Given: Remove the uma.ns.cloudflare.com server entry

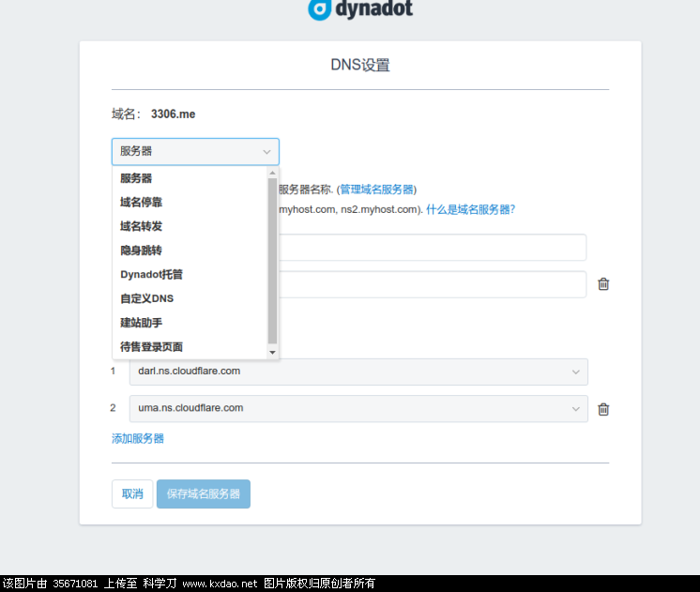Looking at the screenshot, I should click(603, 409).
